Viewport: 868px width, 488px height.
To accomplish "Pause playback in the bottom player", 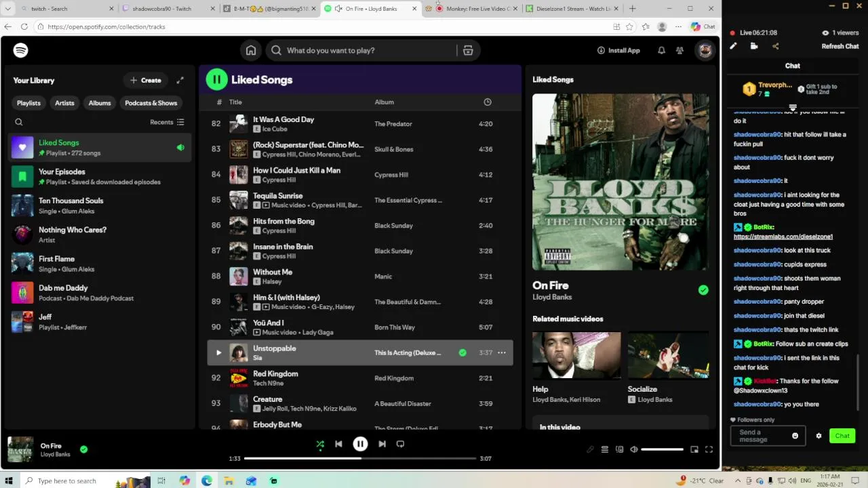I will pos(360,444).
